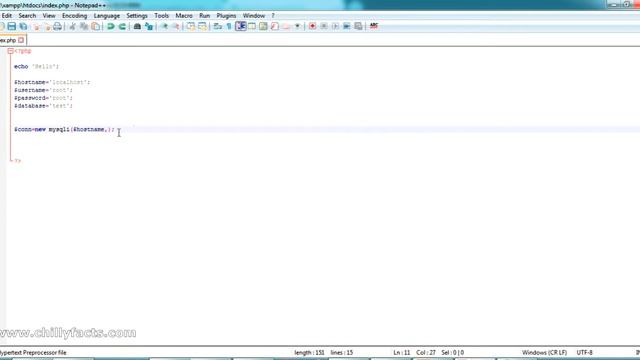Open the Window menu
Image resolution: width=640 pixels, height=360 pixels.
254,16
